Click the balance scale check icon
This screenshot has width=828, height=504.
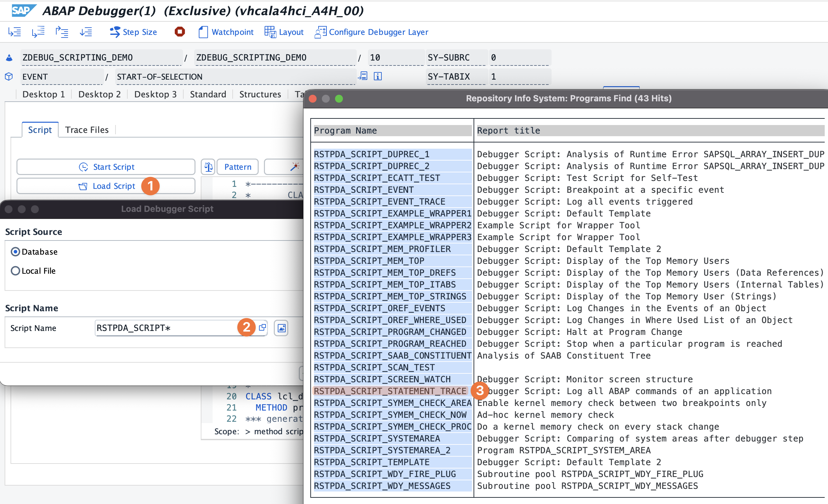point(208,167)
